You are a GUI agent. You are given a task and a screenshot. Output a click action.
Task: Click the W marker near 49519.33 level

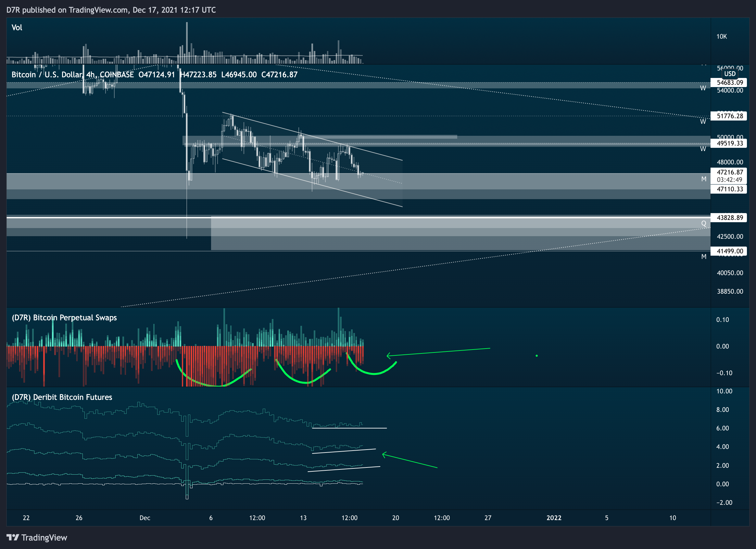pyautogui.click(x=703, y=149)
